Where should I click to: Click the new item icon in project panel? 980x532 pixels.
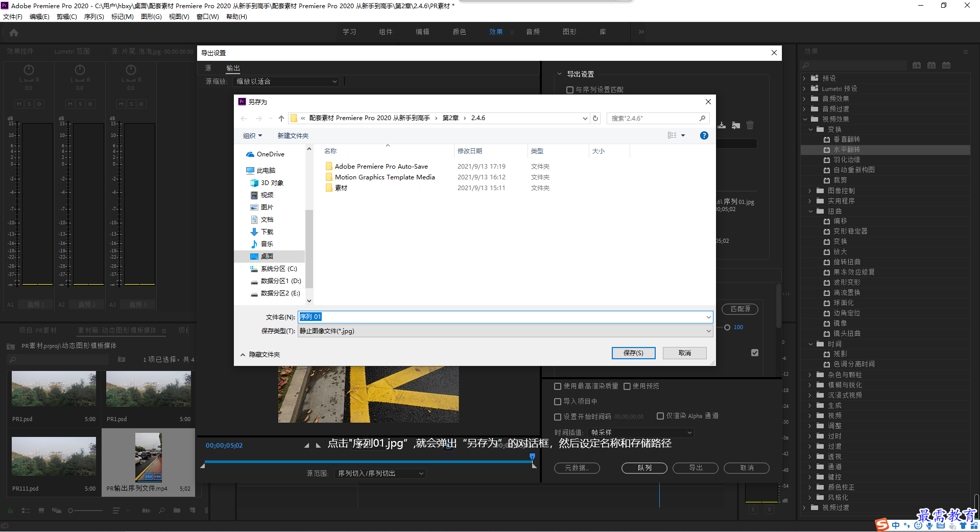click(192, 510)
